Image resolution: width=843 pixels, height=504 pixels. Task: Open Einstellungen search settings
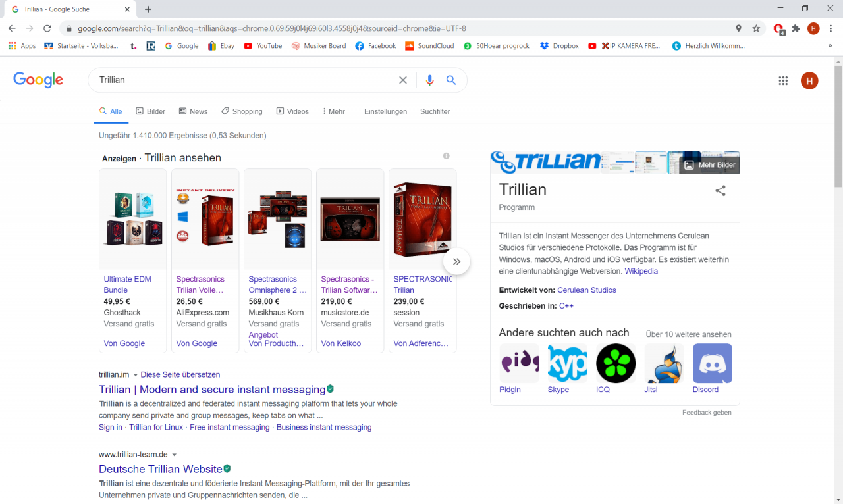(x=385, y=111)
